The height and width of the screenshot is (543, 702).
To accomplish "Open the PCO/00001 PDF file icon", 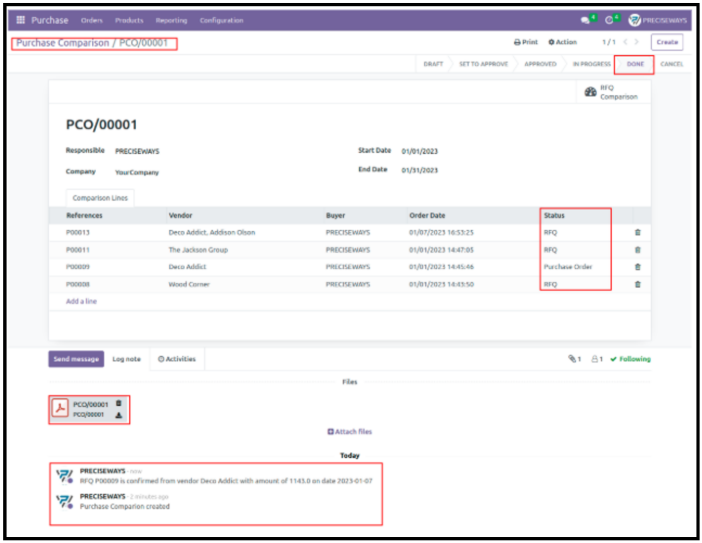I will click(60, 408).
